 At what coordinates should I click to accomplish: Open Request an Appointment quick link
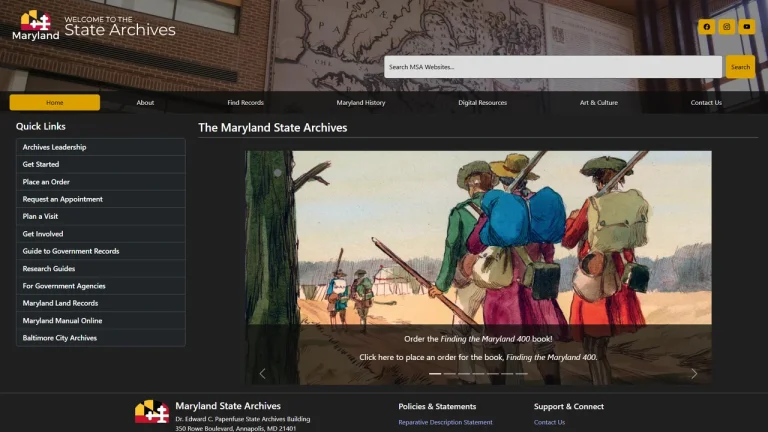(x=100, y=199)
